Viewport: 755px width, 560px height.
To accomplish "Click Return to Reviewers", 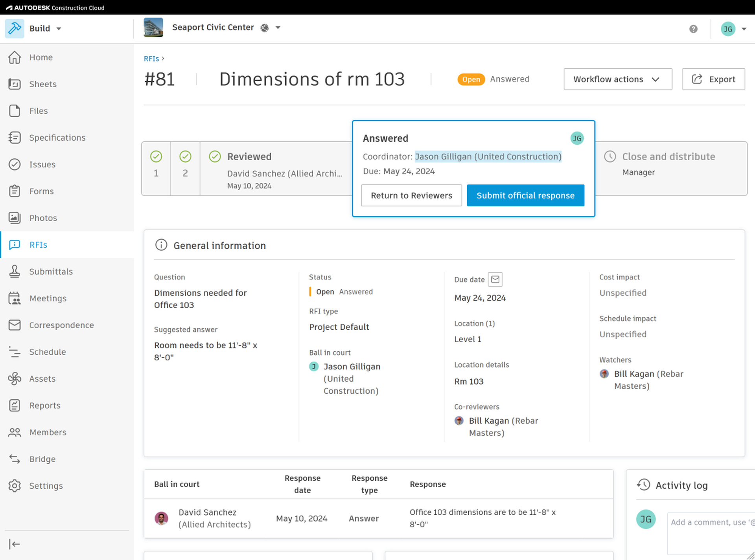I will [x=411, y=195].
